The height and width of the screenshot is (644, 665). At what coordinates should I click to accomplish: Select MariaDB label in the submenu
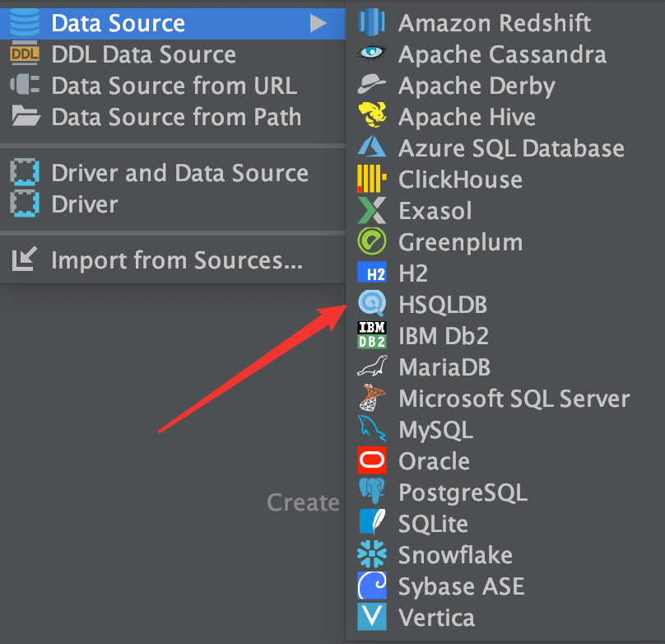[444, 367]
